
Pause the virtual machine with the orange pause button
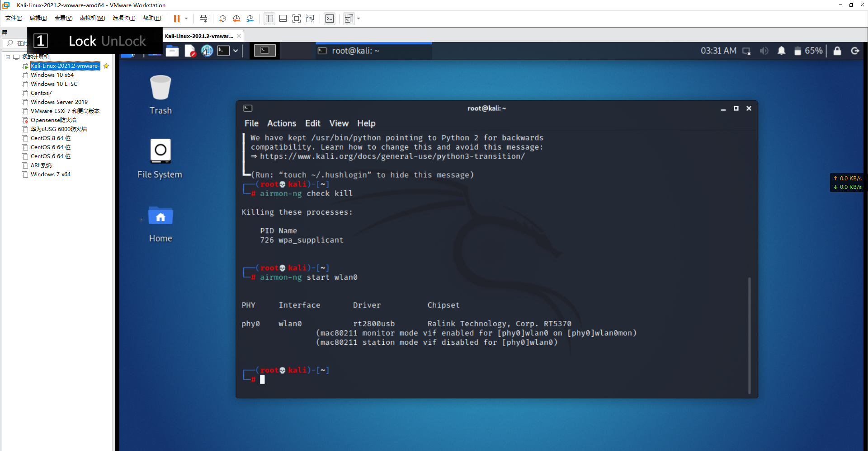coord(177,19)
